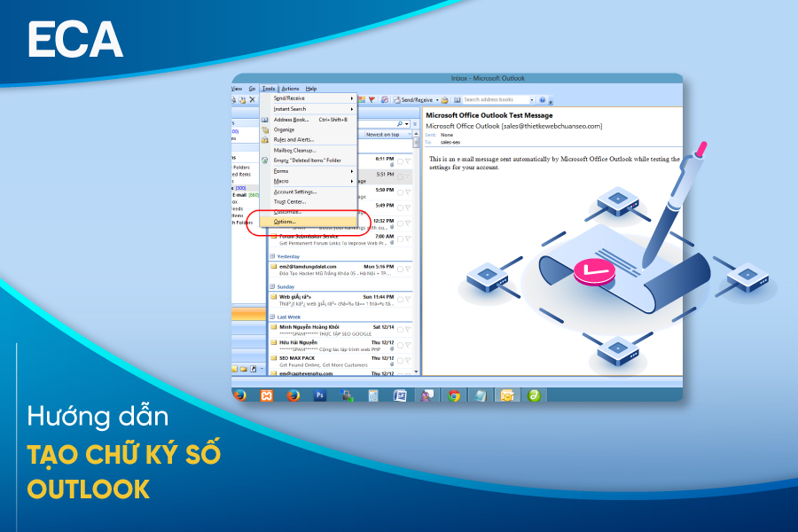Select Organize in the Tools menu
This screenshot has width=798, height=532.
(309, 129)
